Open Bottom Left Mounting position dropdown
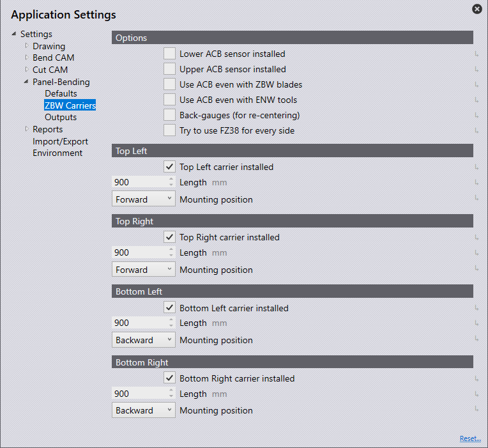Screen dimensions: 488x448 click(x=143, y=340)
